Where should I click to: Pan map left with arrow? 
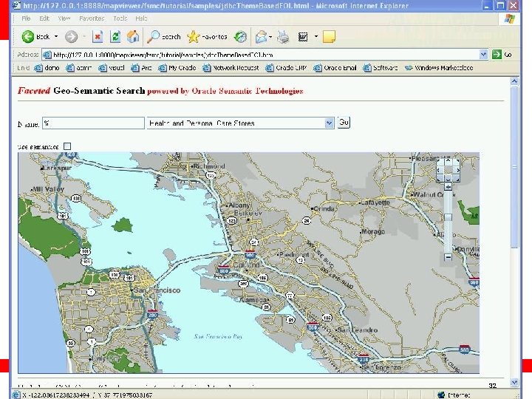point(440,170)
